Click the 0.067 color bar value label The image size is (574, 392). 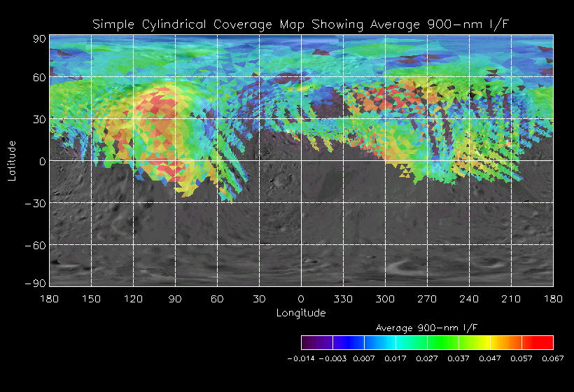click(553, 358)
